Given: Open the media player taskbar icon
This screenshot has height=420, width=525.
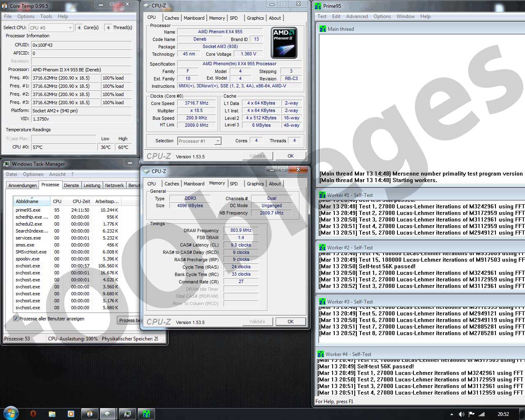Looking at the screenshot, I should (x=71, y=414).
